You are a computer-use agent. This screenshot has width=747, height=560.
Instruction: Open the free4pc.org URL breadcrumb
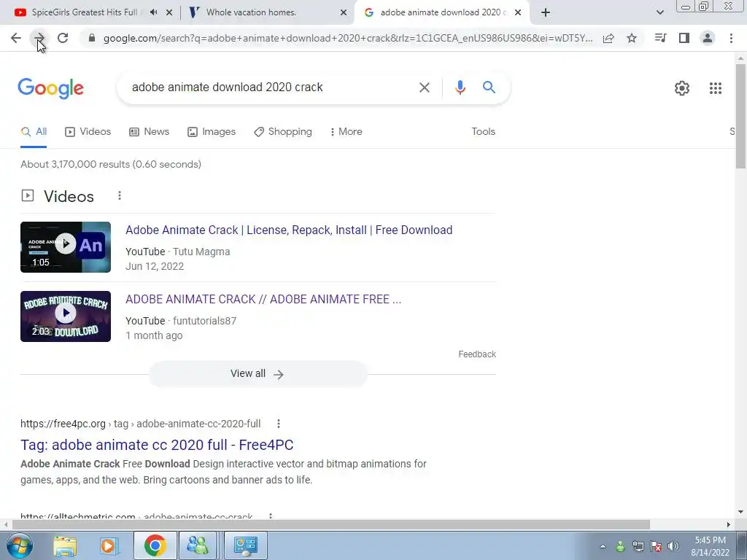point(141,424)
